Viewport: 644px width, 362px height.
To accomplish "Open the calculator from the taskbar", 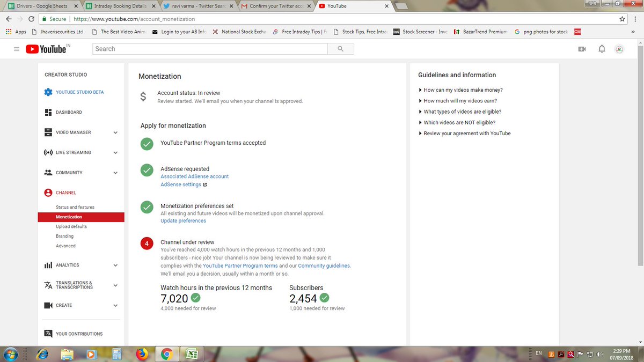I will [116, 354].
